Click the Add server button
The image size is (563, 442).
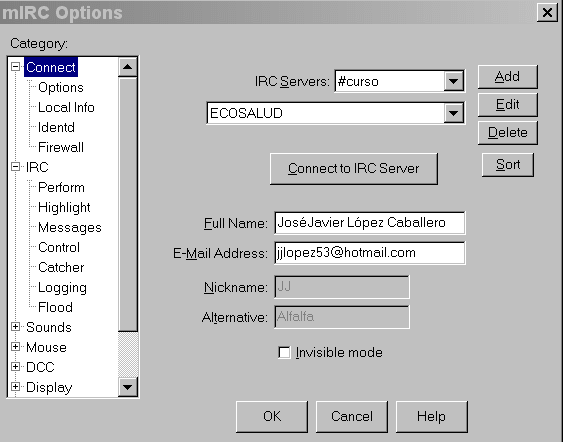click(x=507, y=77)
